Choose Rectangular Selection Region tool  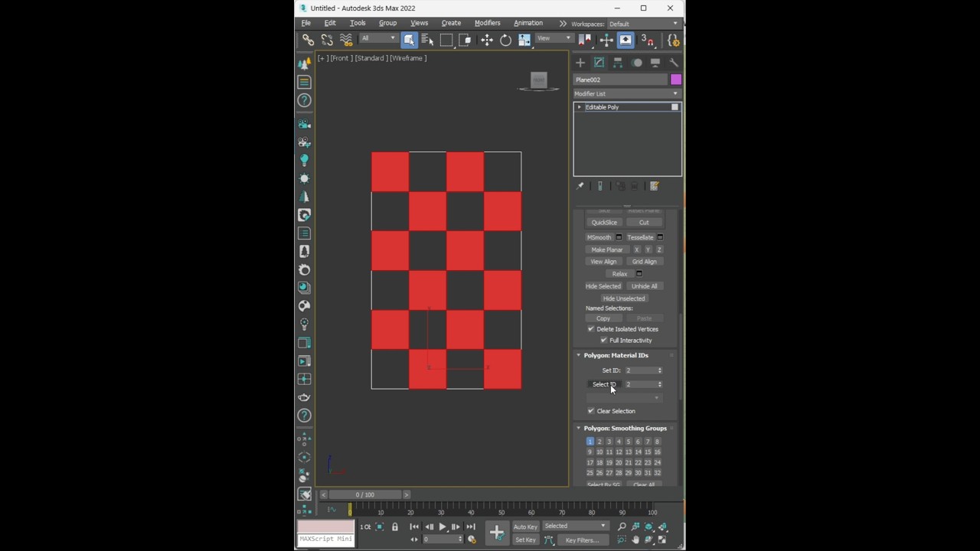[446, 40]
